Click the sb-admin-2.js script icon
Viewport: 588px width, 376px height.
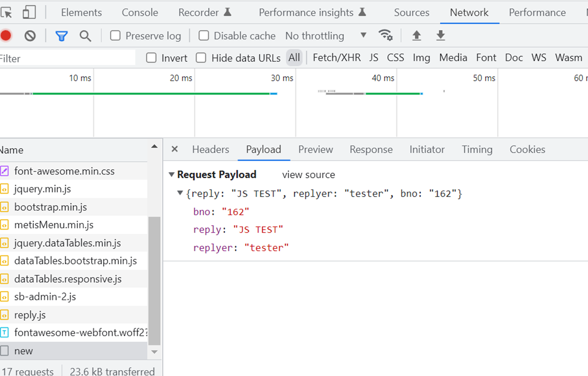(x=4, y=297)
